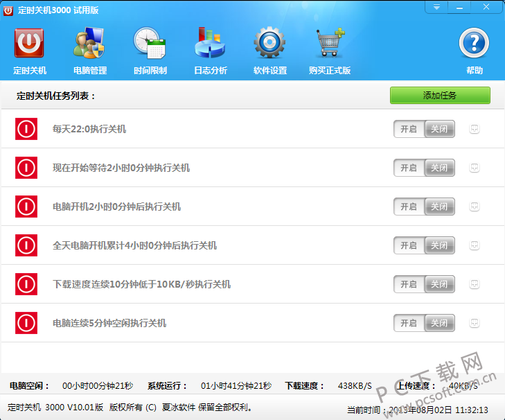The width and height of the screenshot is (505, 420).
Task: Enable 电脑连续5分钟空闲执行关机 with 开启
Action: pyautogui.click(x=409, y=323)
